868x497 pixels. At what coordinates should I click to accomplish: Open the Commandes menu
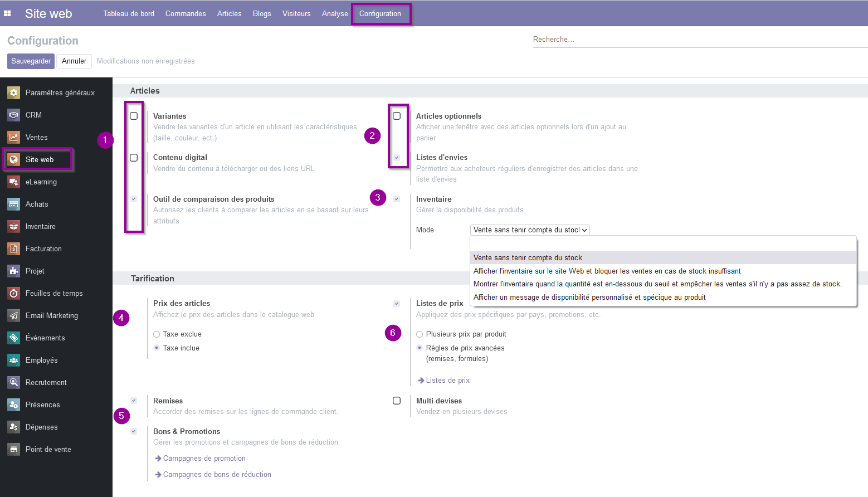coord(186,13)
